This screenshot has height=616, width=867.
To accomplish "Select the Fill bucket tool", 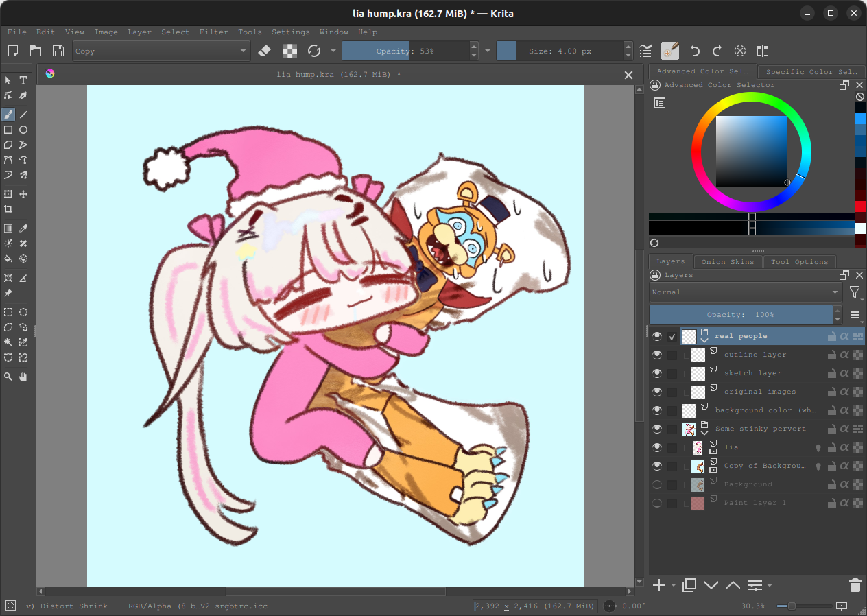I will tap(8, 259).
